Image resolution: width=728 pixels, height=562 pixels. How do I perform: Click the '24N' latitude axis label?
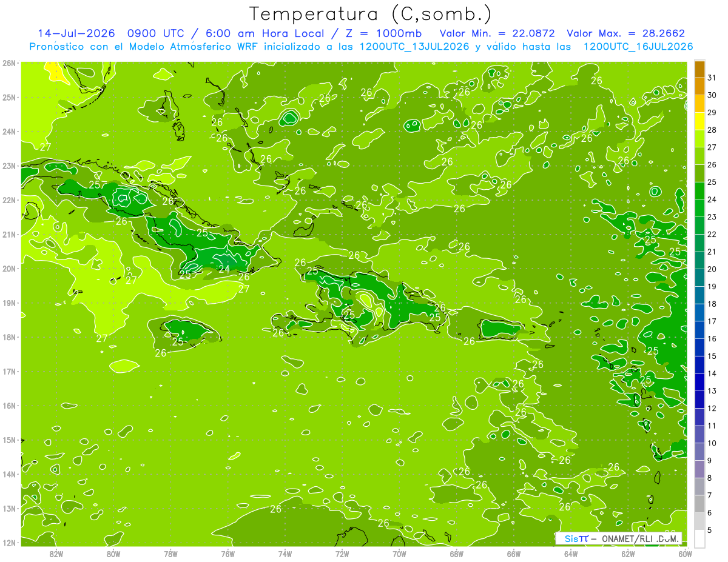(x=9, y=132)
